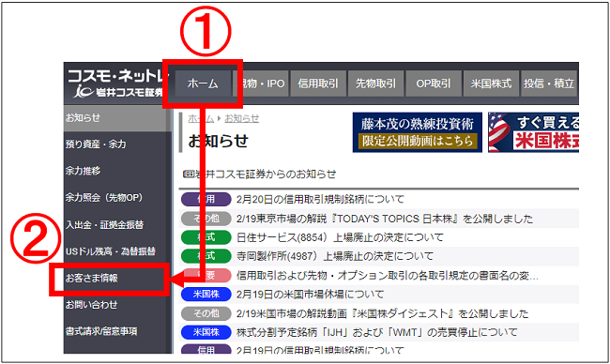Image resolution: width=610 pixels, height=364 pixels.
Task: Click the tag beside 寺岡製作所 notice
Action: [206, 256]
